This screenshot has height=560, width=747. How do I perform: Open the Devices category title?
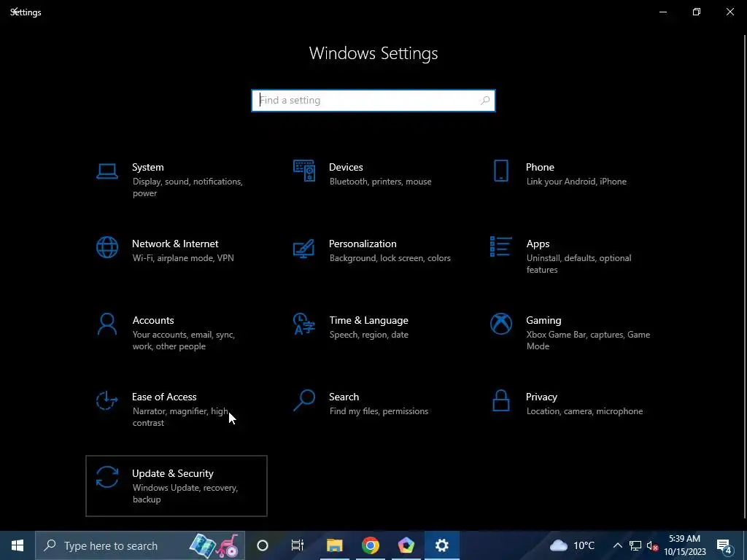click(x=346, y=167)
